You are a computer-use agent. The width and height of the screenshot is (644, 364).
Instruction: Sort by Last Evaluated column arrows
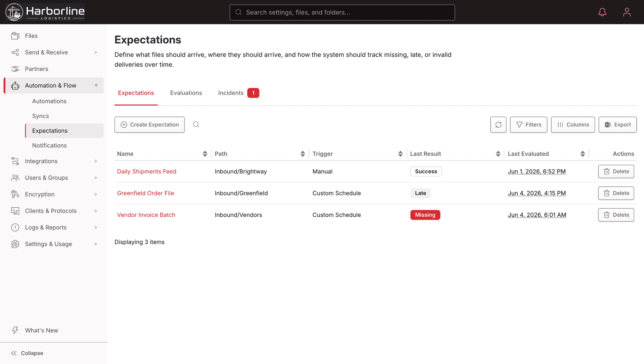pyautogui.click(x=582, y=154)
